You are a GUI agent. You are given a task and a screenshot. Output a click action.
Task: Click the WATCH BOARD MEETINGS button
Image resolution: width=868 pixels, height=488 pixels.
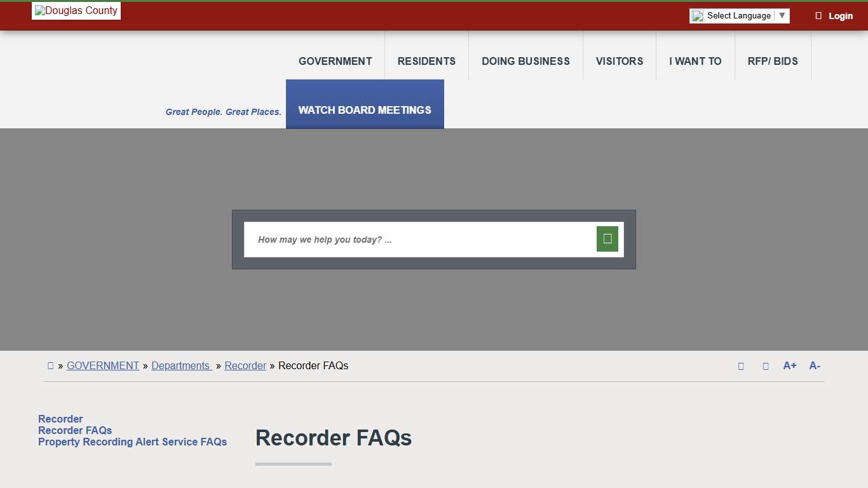pos(365,110)
